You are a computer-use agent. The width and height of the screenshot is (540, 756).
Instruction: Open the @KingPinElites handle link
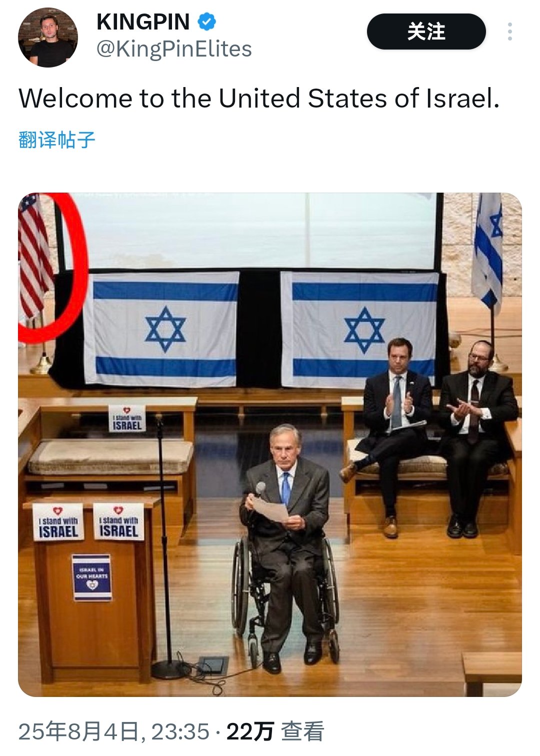click(x=174, y=49)
